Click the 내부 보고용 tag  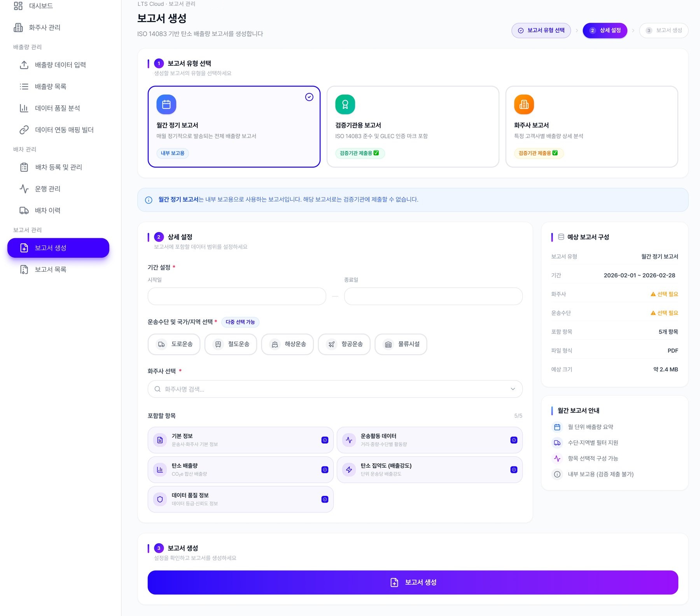pyautogui.click(x=173, y=154)
